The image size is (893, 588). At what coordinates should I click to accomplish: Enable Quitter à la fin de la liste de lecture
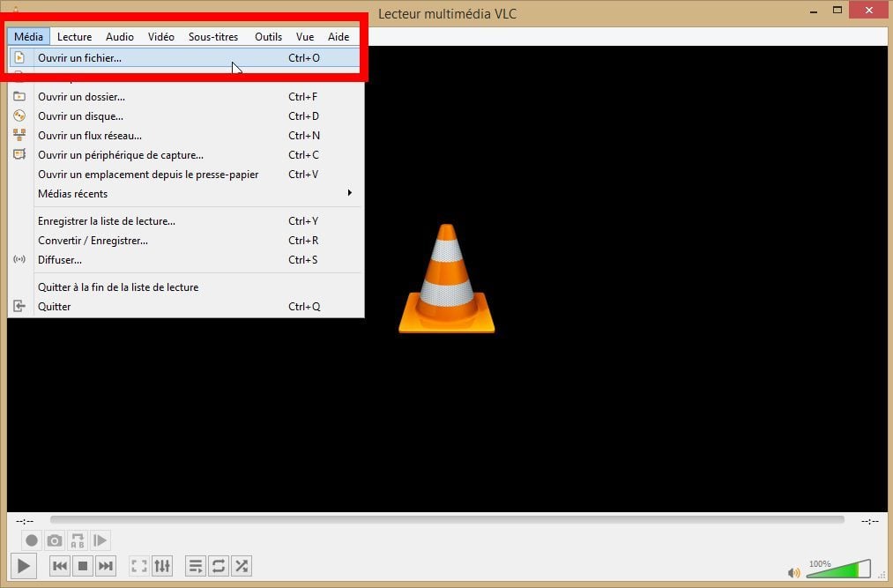(x=186, y=287)
